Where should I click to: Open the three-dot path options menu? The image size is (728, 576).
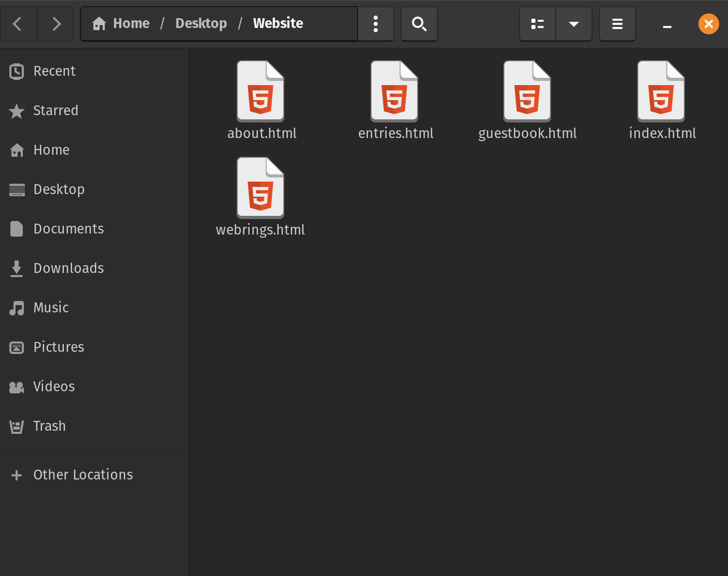click(x=376, y=24)
